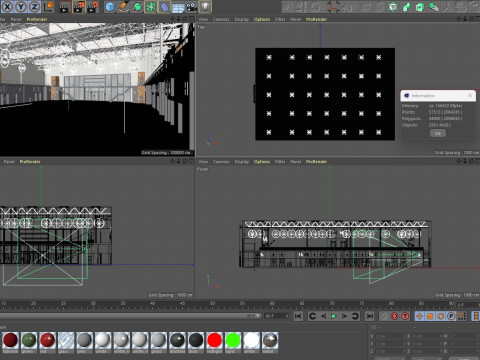Screen dimensions: 480x360
Task: Open Edit Render Settings clapperboard icon
Action: (93, 7)
